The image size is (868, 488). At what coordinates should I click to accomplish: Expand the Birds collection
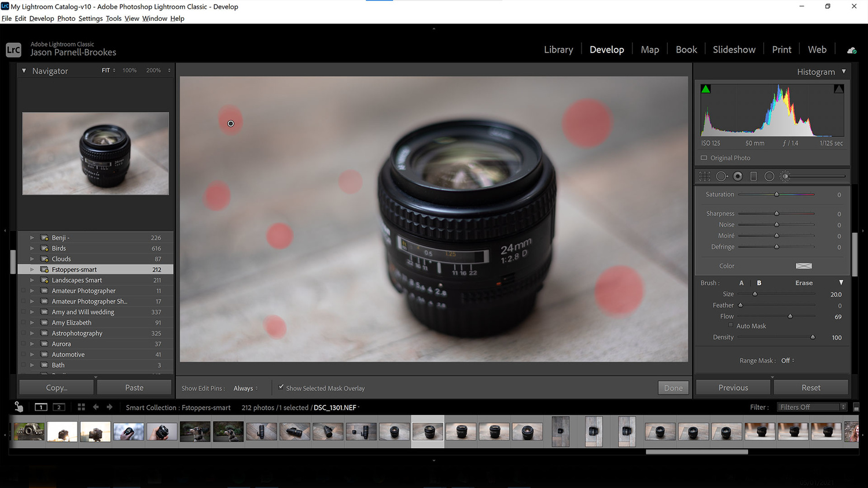[31, 248]
